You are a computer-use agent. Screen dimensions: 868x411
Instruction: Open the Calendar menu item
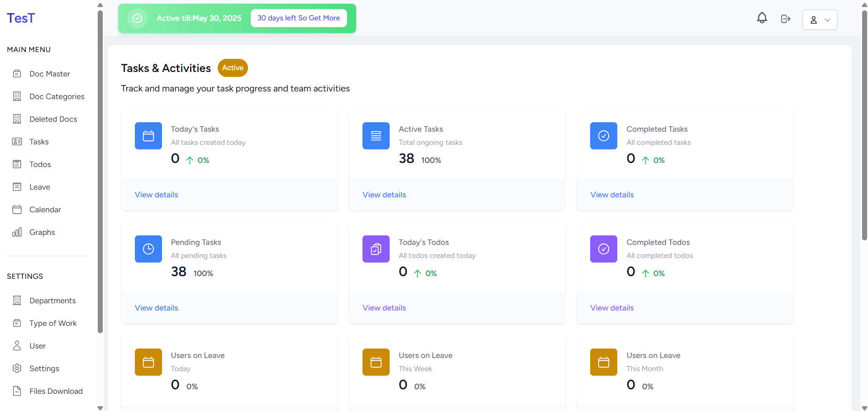pos(45,210)
